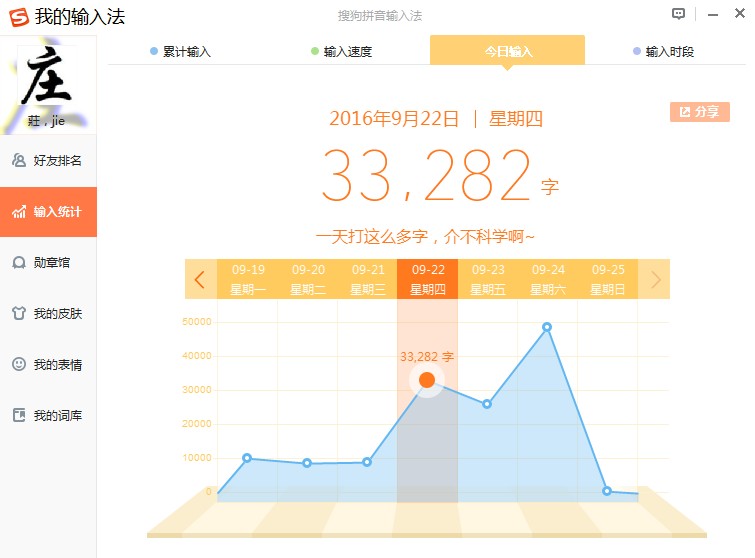Click the username 莊，jie under the avatar

[46, 120]
